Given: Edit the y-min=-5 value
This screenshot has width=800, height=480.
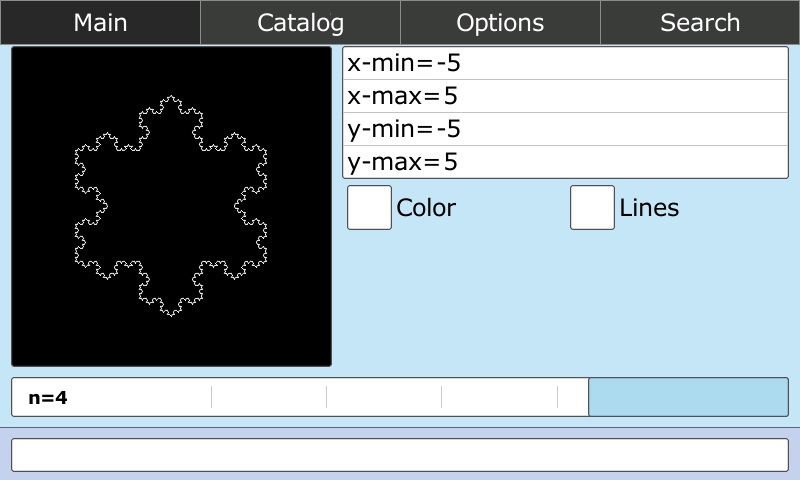Looking at the screenshot, I should pos(565,129).
